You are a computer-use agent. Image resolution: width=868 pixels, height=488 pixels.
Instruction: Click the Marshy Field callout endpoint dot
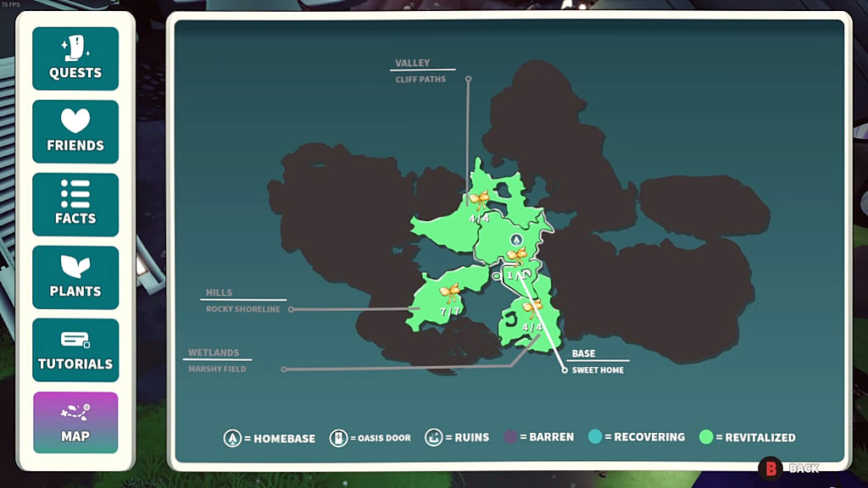coord(284,369)
